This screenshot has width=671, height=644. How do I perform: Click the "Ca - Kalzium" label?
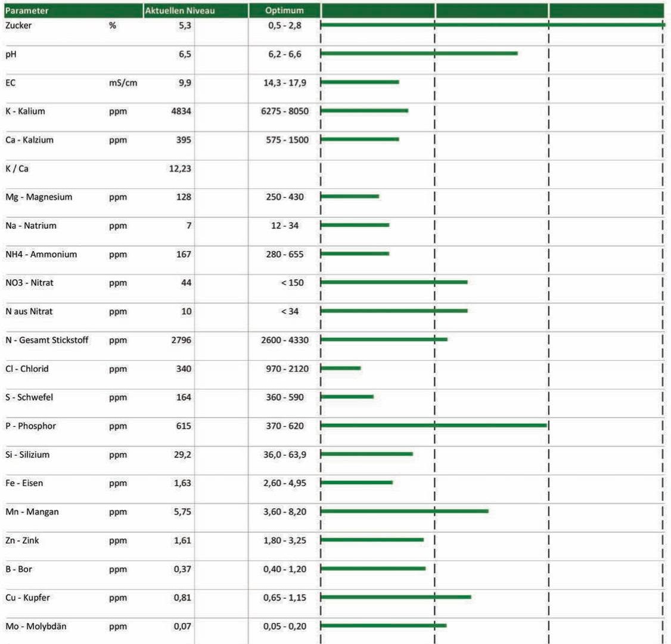coord(30,140)
